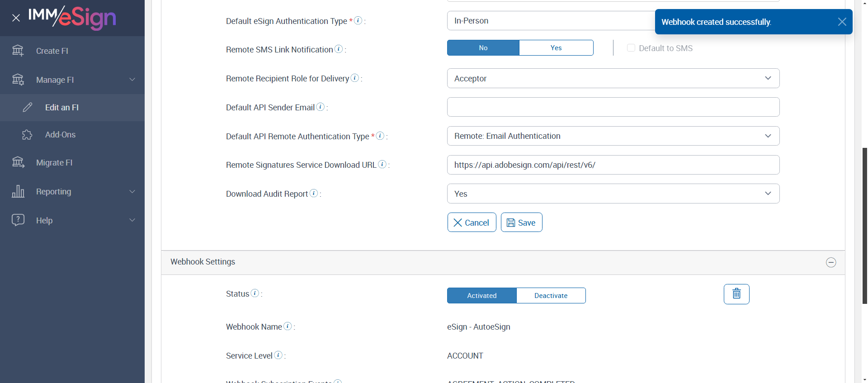Open the Download Audit Report dropdown
The height and width of the screenshot is (383, 868).
click(x=613, y=194)
